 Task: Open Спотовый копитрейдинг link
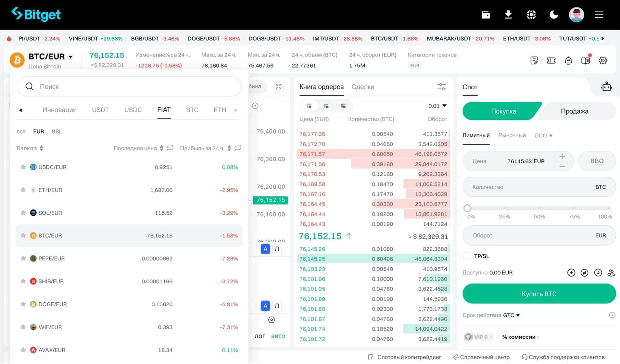click(405, 357)
